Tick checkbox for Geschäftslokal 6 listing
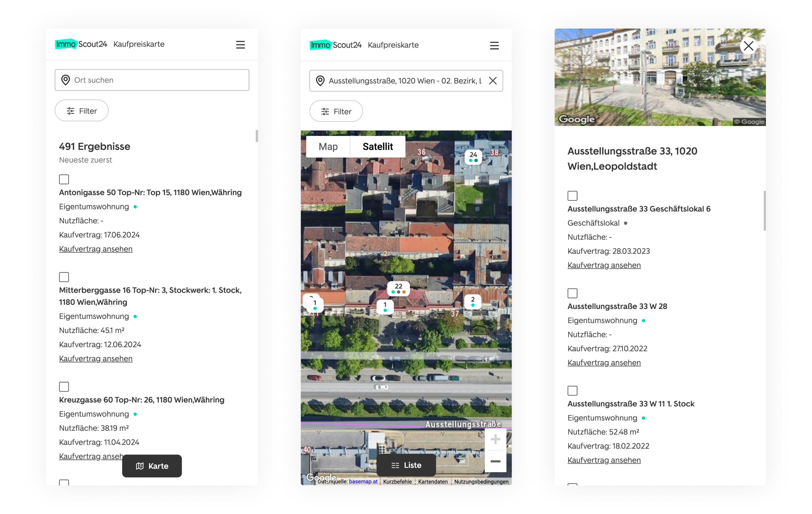Screen dimensions: 812x514 click(572, 196)
